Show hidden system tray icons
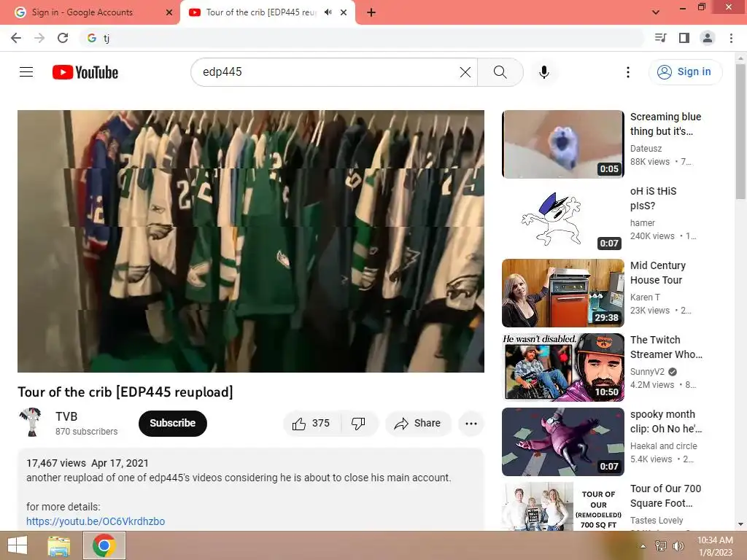Image resolution: width=747 pixels, height=560 pixels. 643,546
